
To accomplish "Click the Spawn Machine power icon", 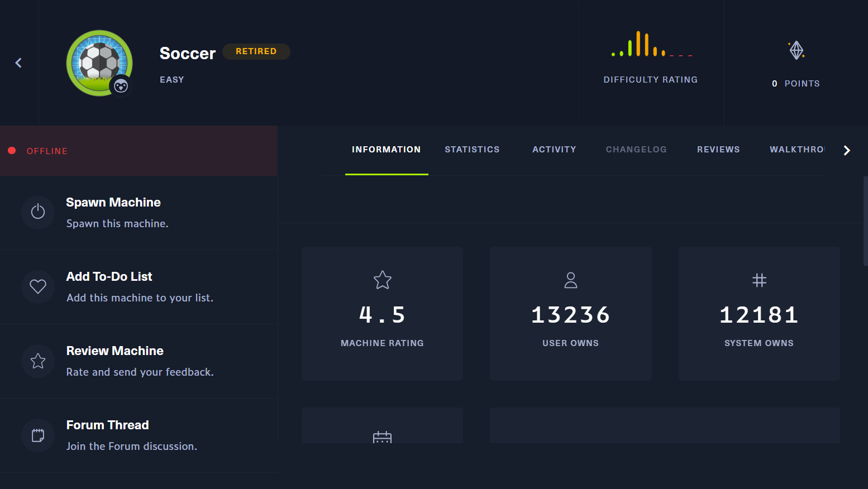I will click(38, 213).
